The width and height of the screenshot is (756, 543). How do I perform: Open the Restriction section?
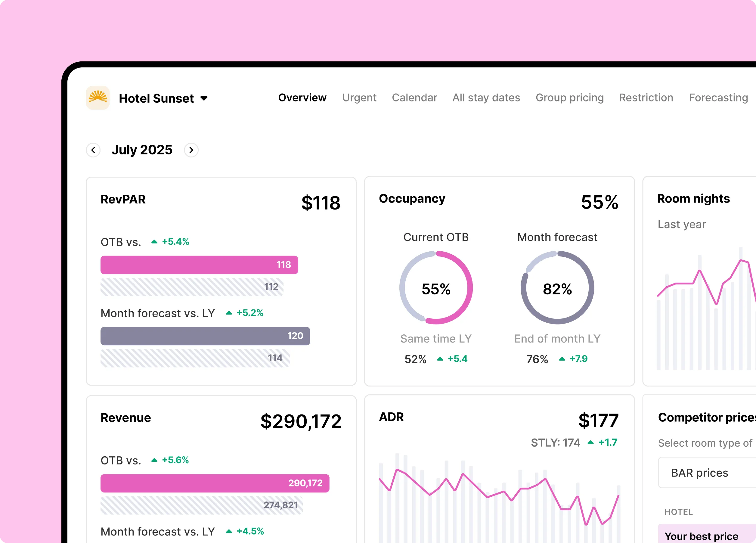(x=646, y=98)
